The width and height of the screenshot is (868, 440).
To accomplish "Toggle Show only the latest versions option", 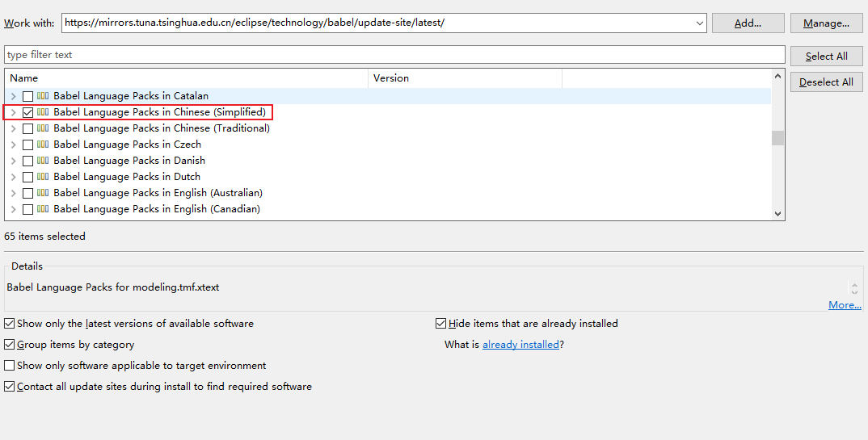I will coord(10,324).
